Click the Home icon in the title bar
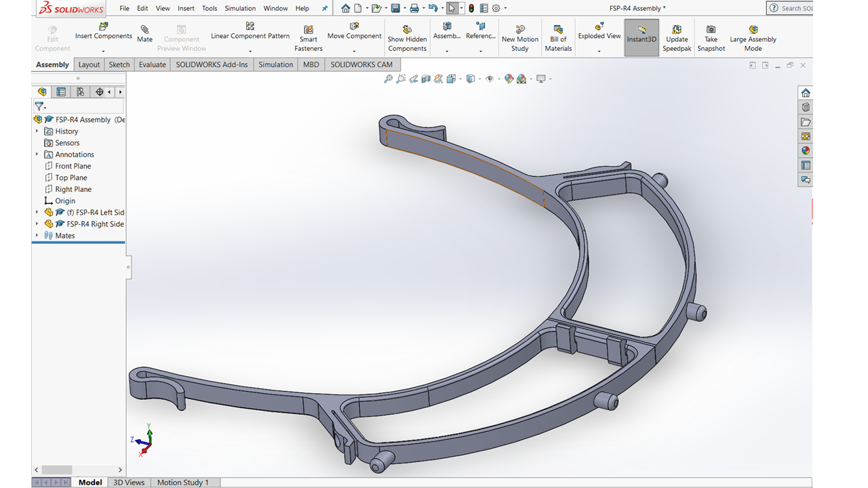This screenshot has height=488, width=868. pos(346,8)
